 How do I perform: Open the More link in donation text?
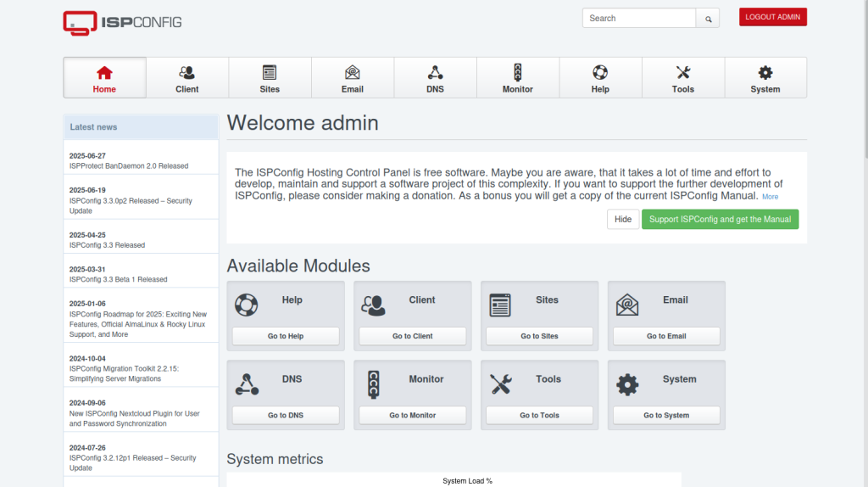(x=770, y=197)
